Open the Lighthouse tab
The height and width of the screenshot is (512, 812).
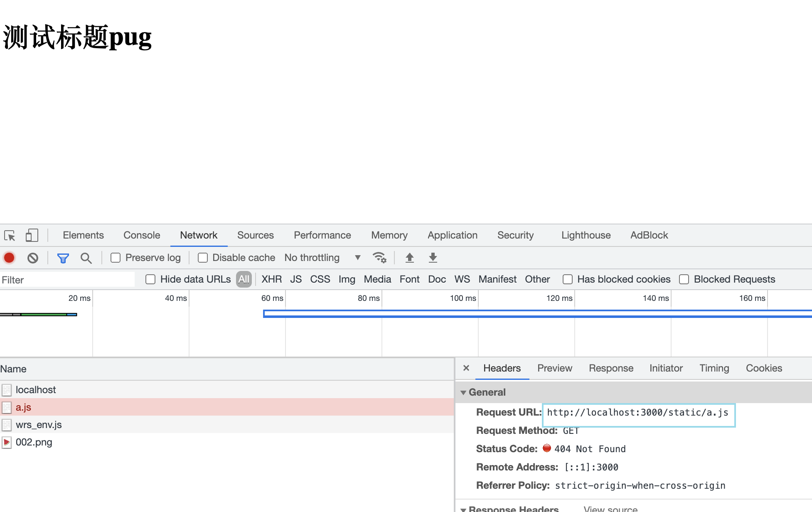586,235
